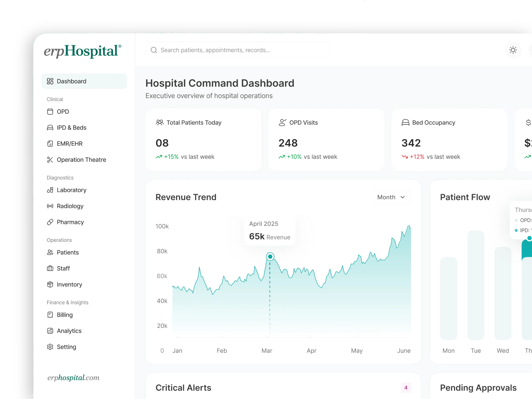Click the OPD calendar icon

(50, 112)
